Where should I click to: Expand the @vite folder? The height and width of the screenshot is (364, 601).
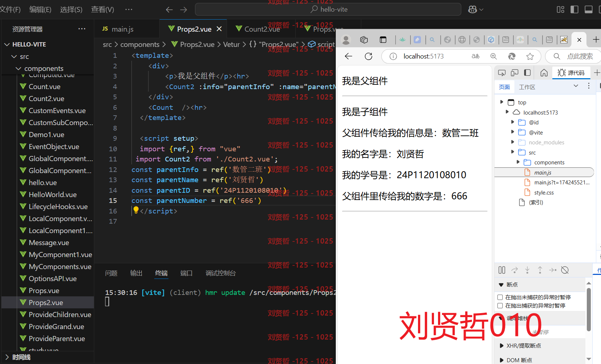pyautogui.click(x=513, y=132)
